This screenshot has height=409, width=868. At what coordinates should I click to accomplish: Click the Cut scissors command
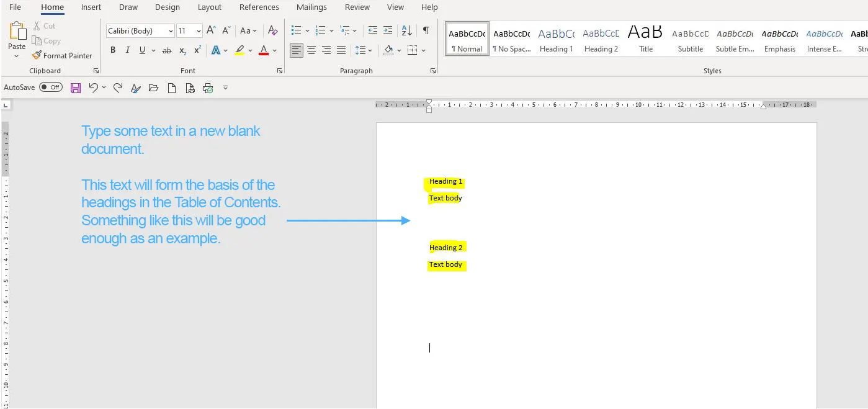click(x=44, y=26)
